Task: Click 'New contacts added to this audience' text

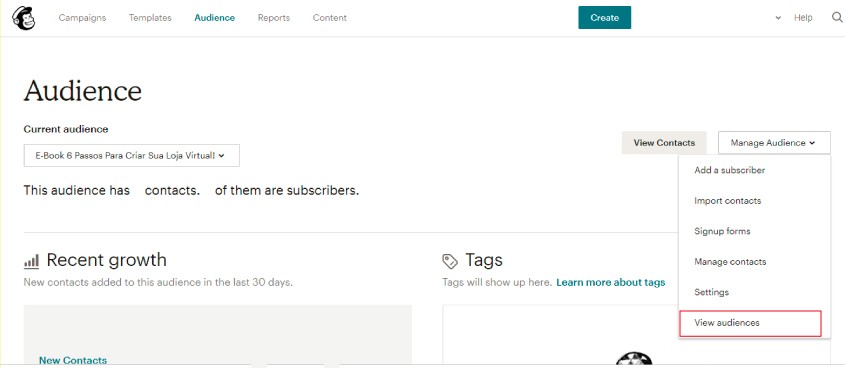Action: coord(158,282)
